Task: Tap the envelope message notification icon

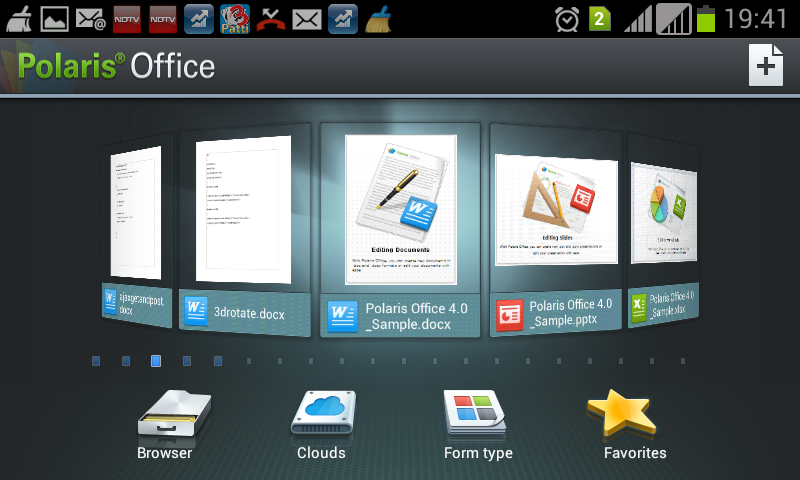Action: (x=307, y=20)
